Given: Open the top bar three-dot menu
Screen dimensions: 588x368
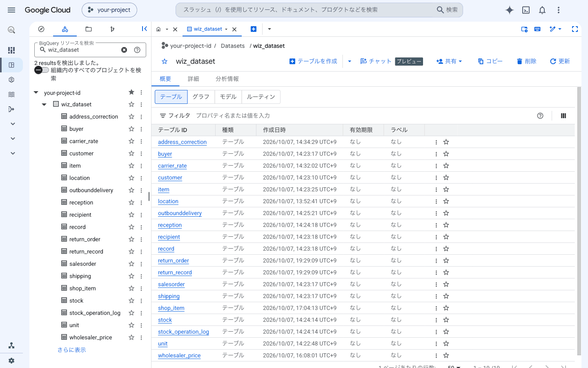Looking at the screenshot, I should [559, 10].
